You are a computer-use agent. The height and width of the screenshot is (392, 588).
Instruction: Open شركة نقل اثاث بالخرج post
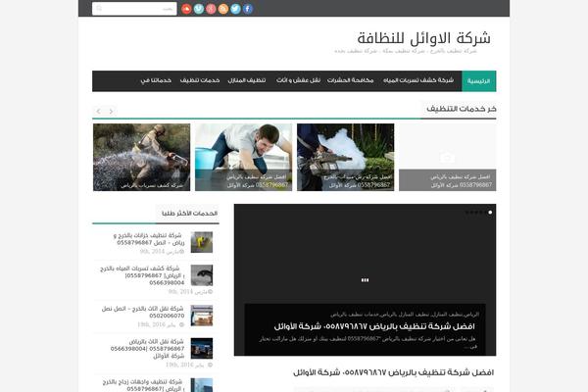[143, 312]
